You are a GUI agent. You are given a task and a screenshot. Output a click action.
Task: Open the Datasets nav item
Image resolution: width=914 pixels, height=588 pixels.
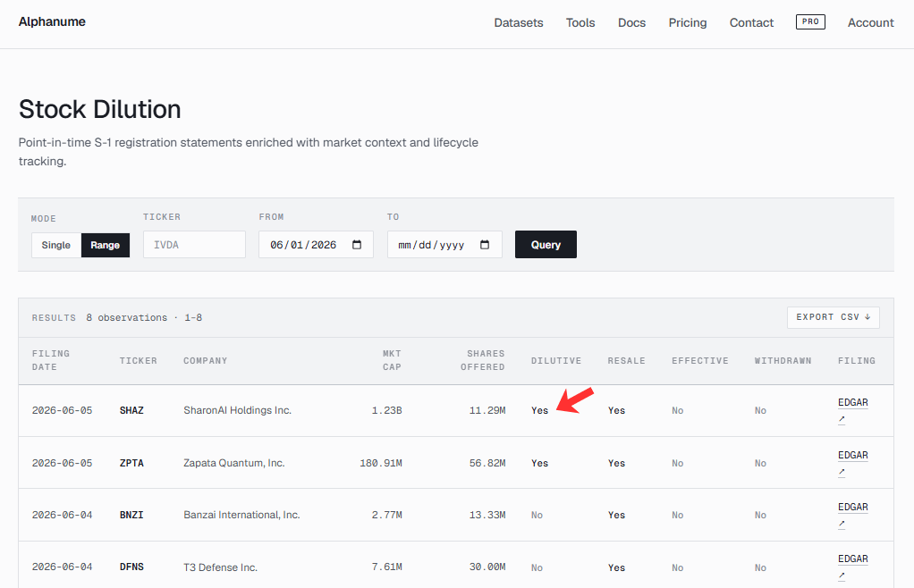coord(518,22)
